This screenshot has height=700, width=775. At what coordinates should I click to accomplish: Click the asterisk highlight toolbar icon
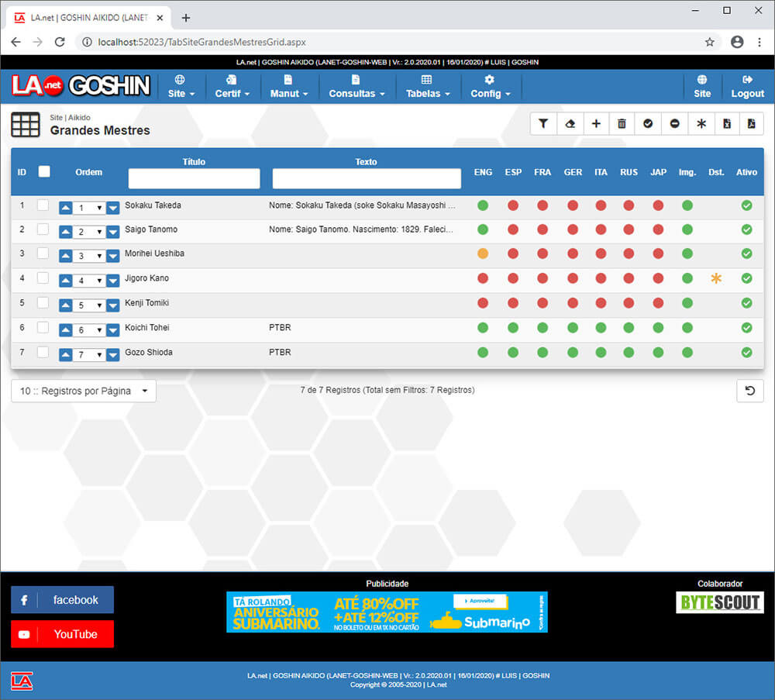pyautogui.click(x=701, y=124)
